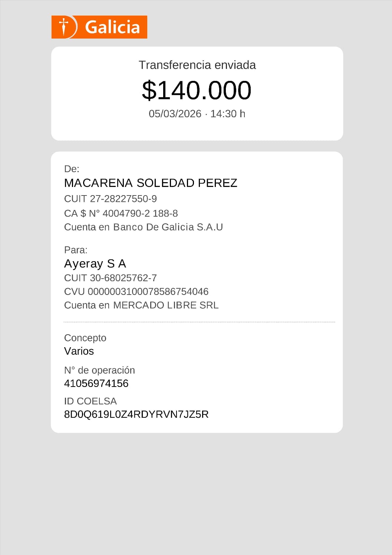This screenshot has height=555, width=392.
Task: Click the Para: recipient label
Action: pyautogui.click(x=76, y=250)
